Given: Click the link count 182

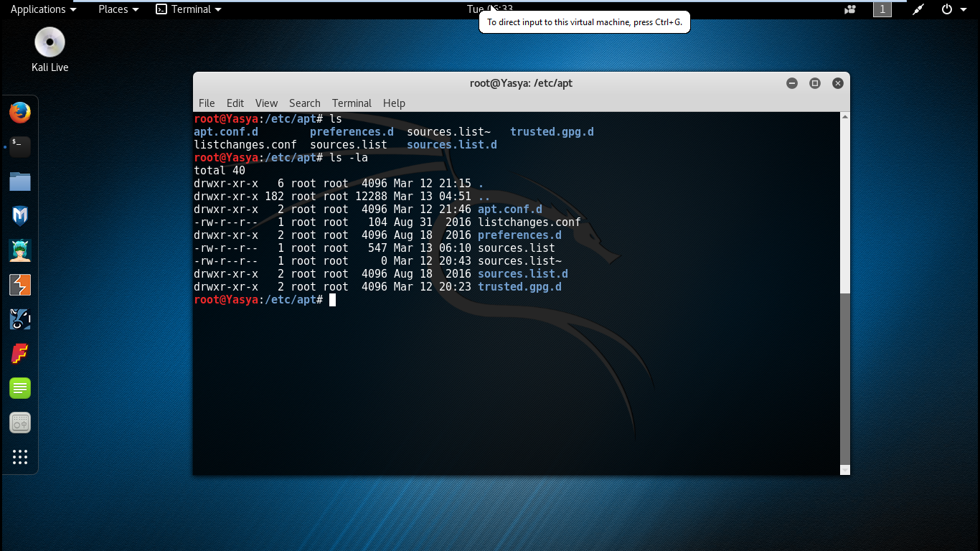Looking at the screenshot, I should (274, 197).
